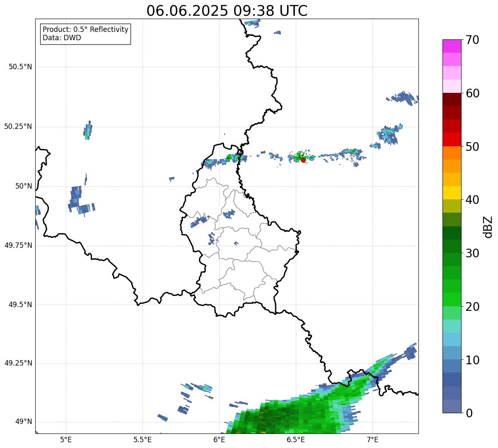
Task: Pick the magenta swatch at colorbar top
Action: click(x=452, y=46)
